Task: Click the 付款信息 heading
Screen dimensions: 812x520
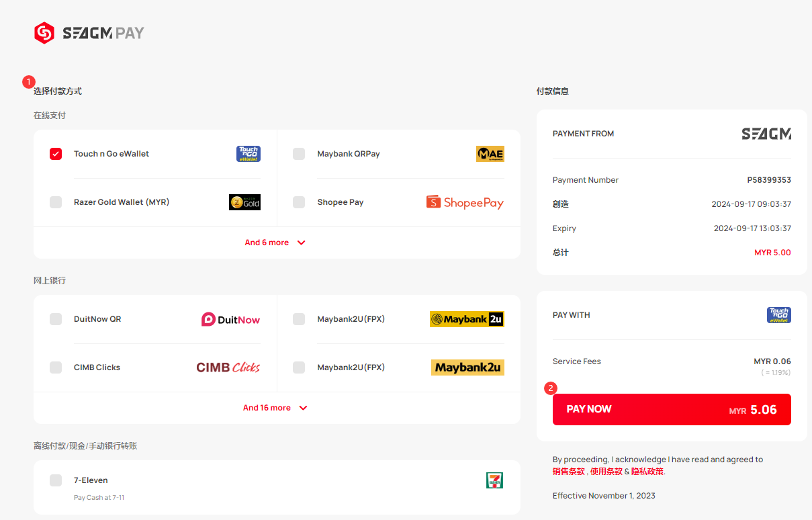Action: pos(553,91)
